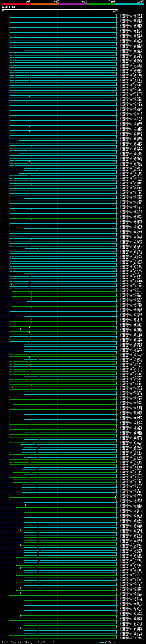
Task: Open hit UniRef100_C5X548
Action: (x=131, y=291)
